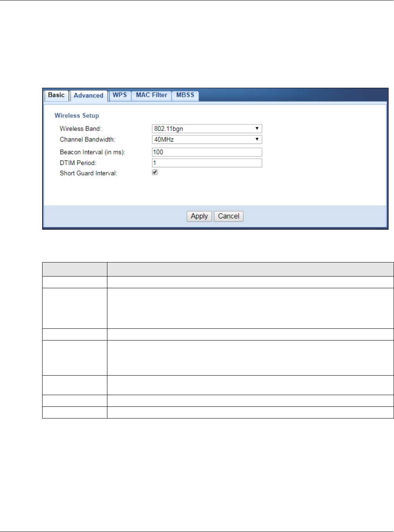Select the Wireless Setup heading text

pyautogui.click(x=77, y=115)
